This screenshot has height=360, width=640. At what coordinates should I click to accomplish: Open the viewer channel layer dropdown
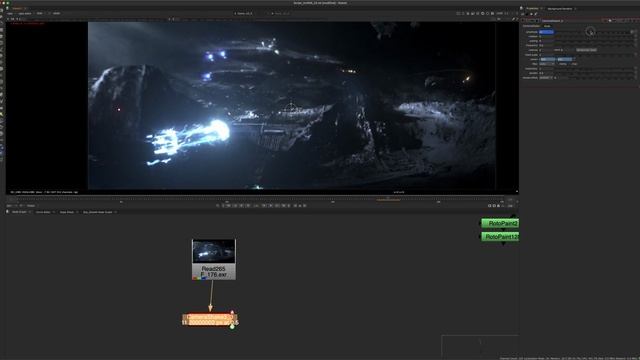pyautogui.click(x=12, y=13)
